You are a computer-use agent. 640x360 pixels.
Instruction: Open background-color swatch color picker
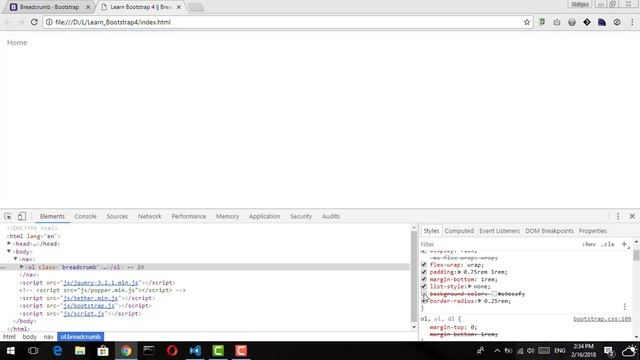coord(494,294)
